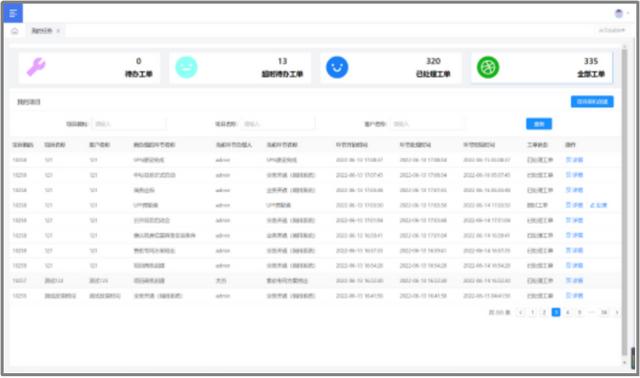Open the home tab icon
Image resolution: width=640 pixels, height=378 pixels.
pos(15,31)
